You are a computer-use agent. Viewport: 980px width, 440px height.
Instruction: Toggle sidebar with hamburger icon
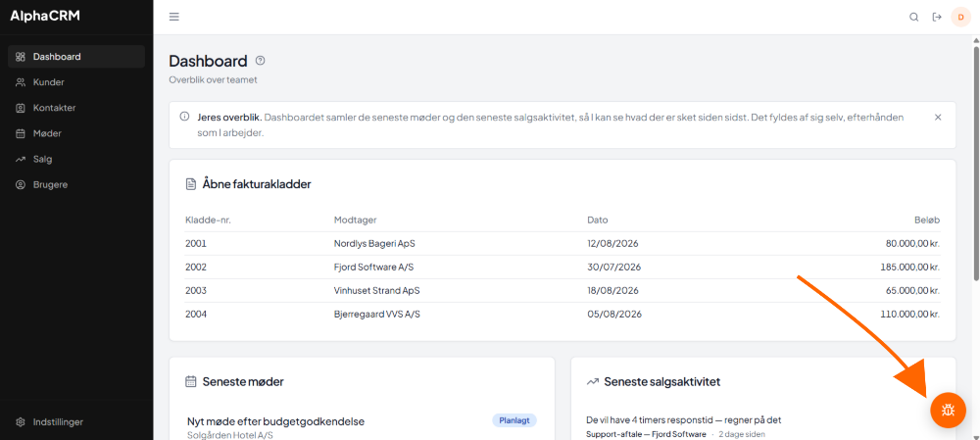pyautogui.click(x=174, y=17)
